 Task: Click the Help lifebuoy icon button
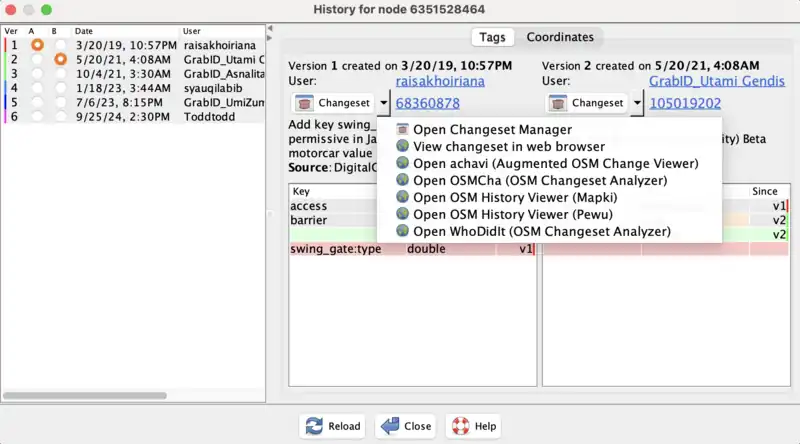point(461,426)
